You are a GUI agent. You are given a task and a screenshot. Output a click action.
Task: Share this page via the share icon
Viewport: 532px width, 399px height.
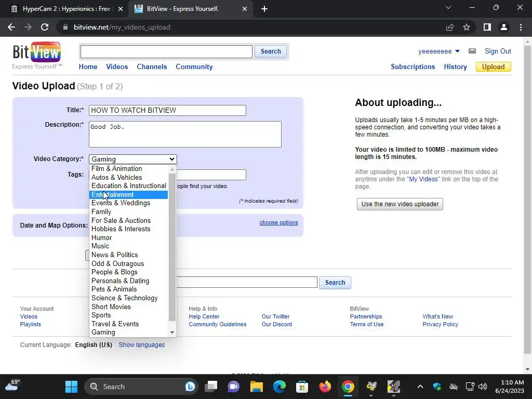[x=450, y=27]
